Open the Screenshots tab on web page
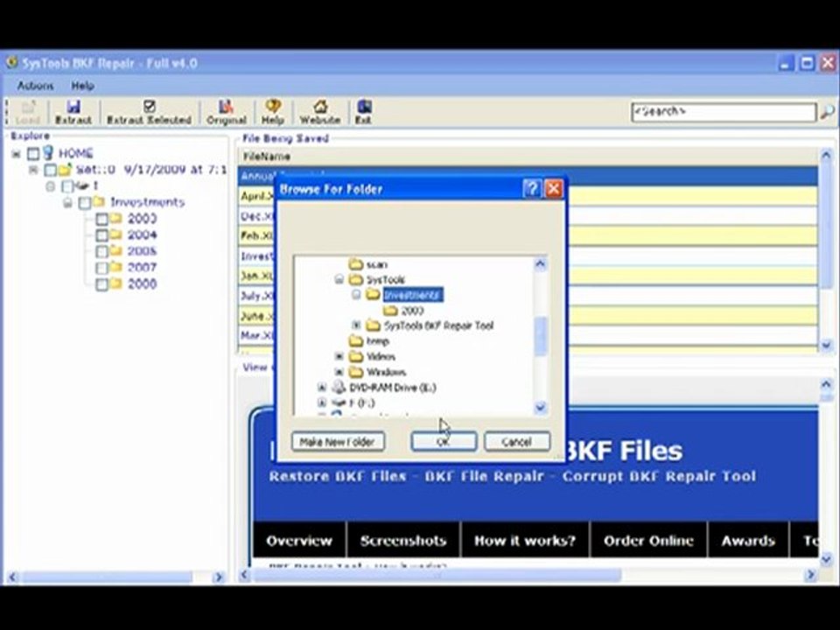 (403, 541)
